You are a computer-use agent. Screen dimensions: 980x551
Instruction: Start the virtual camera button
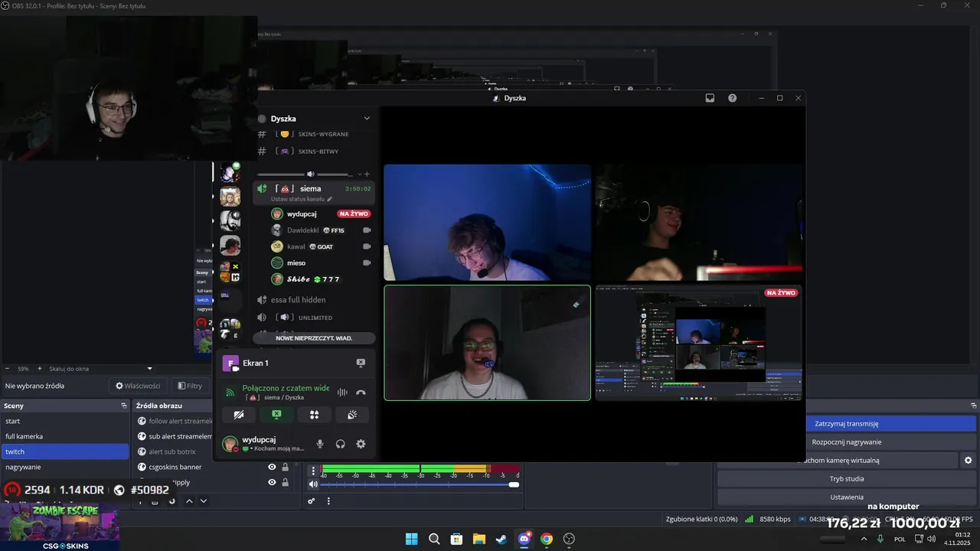838,460
